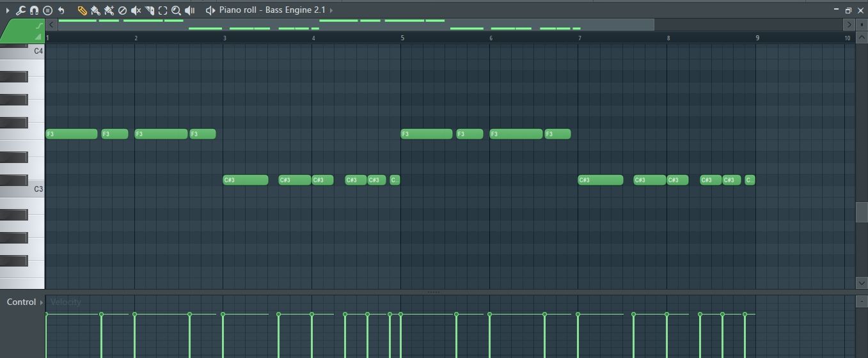Viewport: 868px width, 358px height.
Task: Click the divider grip above the control pane
Action: coord(434,292)
